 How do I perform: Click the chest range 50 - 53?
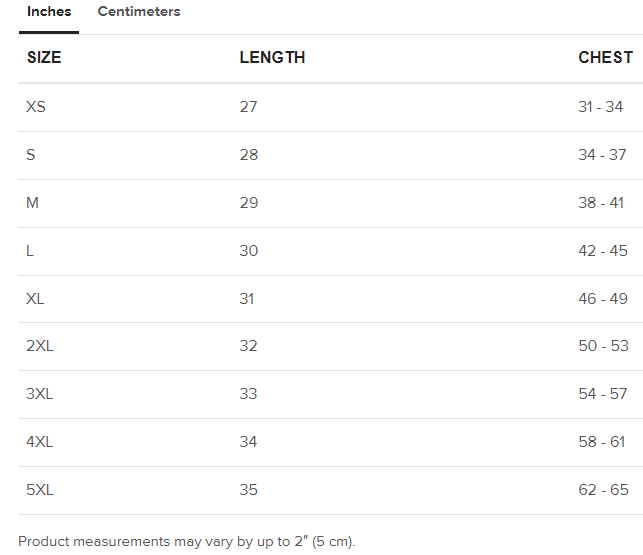[603, 346]
